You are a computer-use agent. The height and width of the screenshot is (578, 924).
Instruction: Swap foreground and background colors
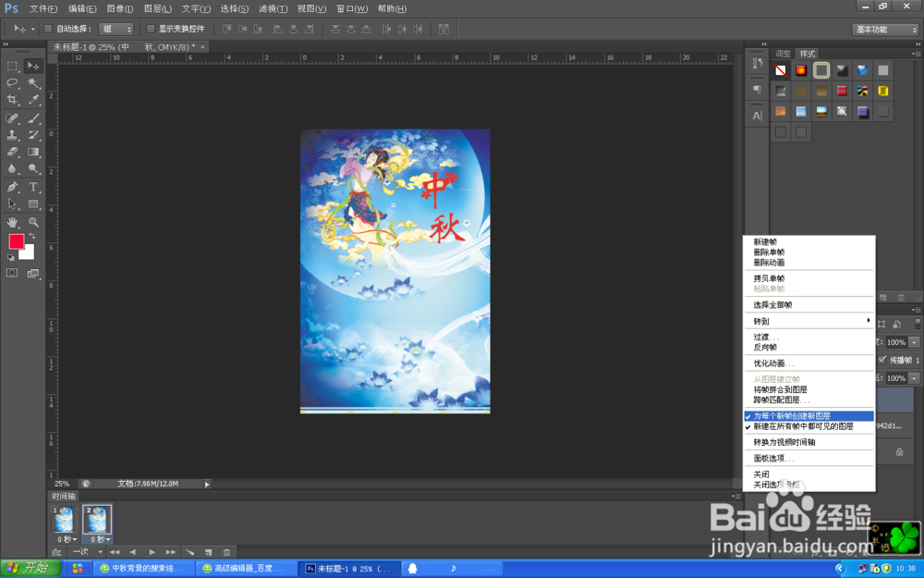pos(31,236)
